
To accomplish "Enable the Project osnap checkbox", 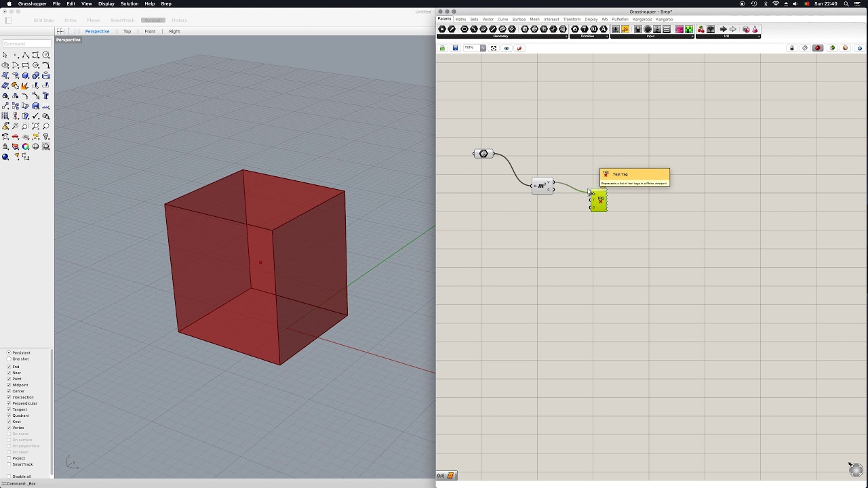I will (9, 458).
